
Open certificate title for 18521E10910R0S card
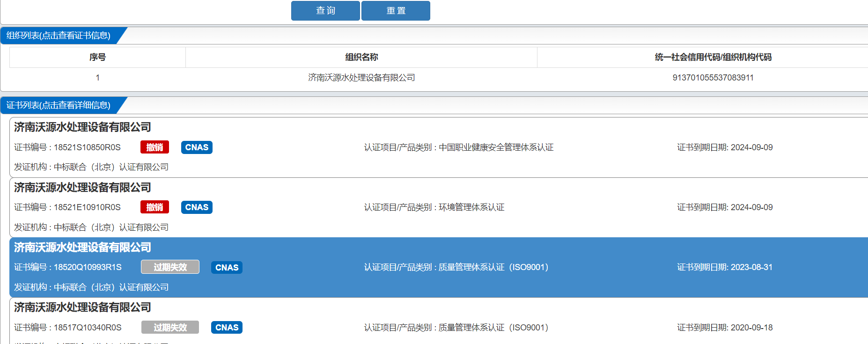click(82, 188)
